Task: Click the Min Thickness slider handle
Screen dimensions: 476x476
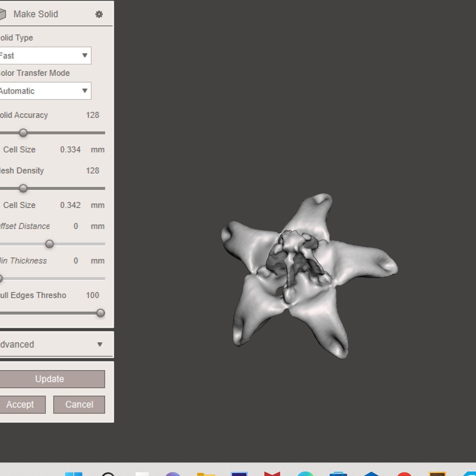Action: tap(2, 278)
